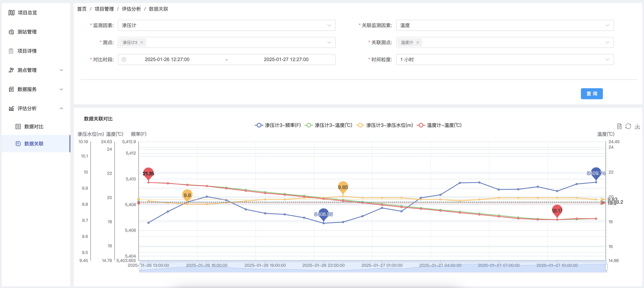
Task: Click the chart restore refresh icon
Action: click(x=628, y=126)
